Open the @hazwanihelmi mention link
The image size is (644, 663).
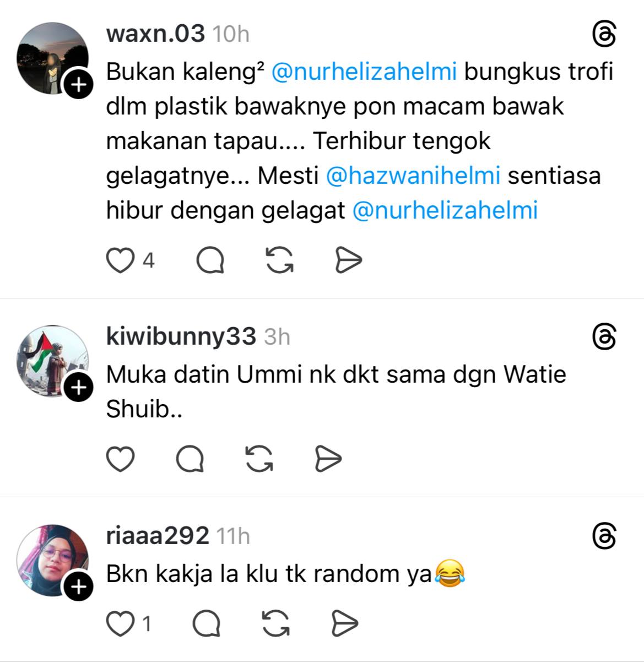413,176
